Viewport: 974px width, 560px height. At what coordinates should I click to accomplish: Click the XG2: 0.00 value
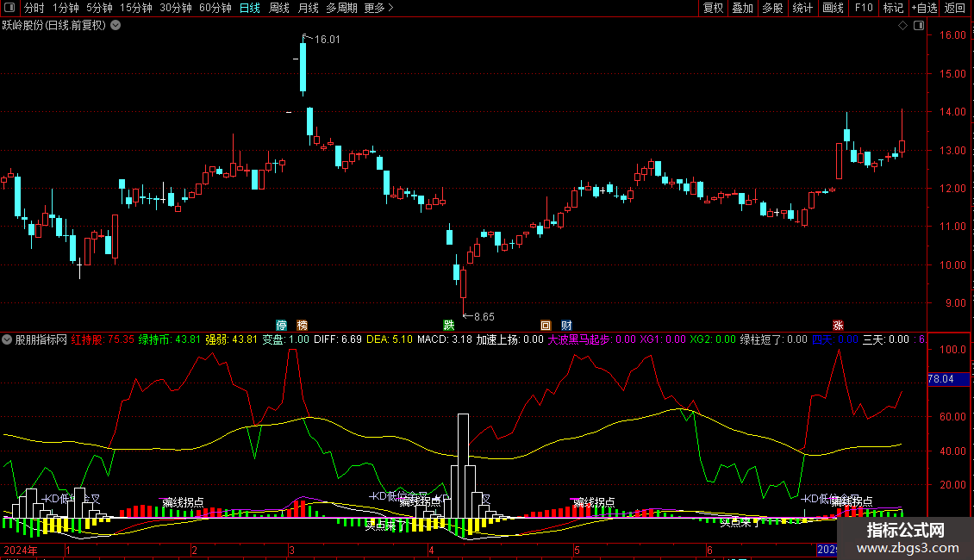pos(713,339)
